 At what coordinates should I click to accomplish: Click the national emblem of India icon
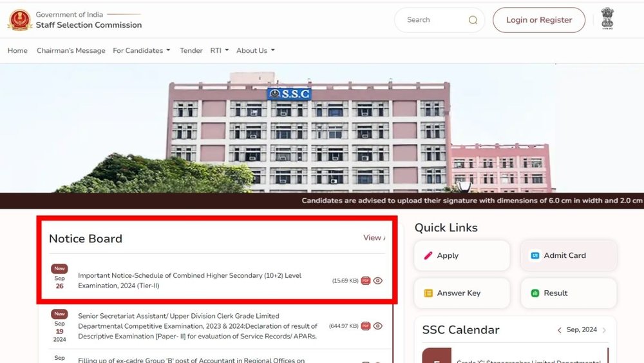click(607, 19)
